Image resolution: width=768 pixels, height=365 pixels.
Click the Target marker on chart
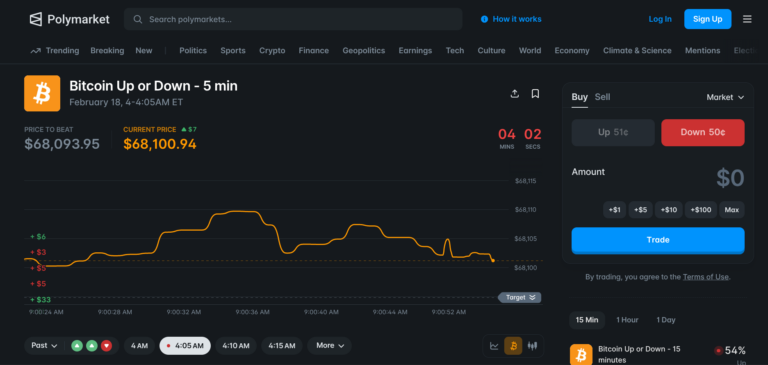(520, 297)
